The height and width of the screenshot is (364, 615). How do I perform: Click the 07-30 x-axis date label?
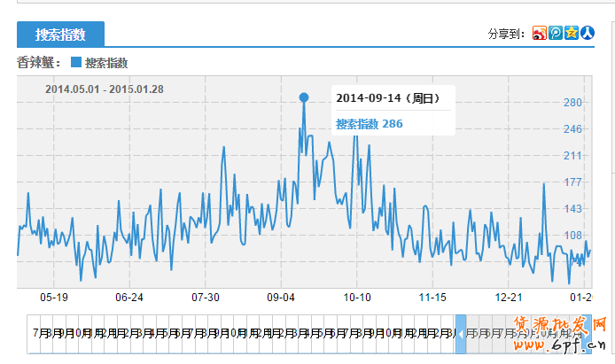coord(206,298)
